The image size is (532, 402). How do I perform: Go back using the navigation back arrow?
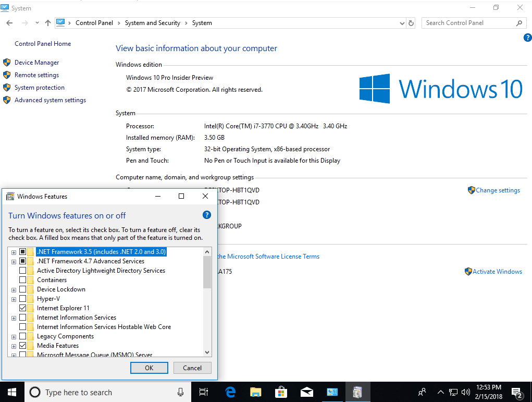point(9,23)
